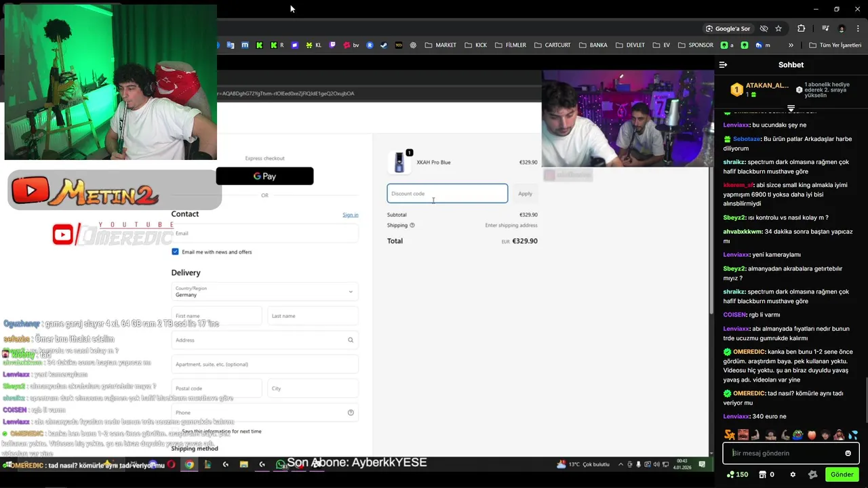
Task: Open the Twitch bookmark icon
Action: pos(332,45)
